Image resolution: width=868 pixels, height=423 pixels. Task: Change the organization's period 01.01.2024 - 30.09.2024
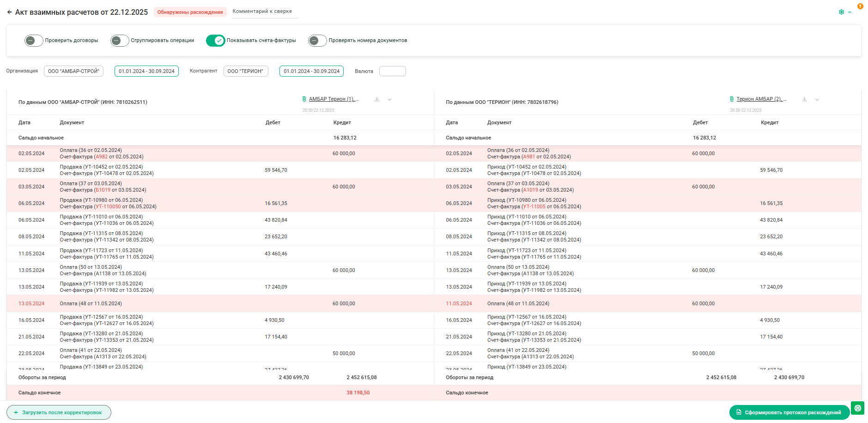146,71
